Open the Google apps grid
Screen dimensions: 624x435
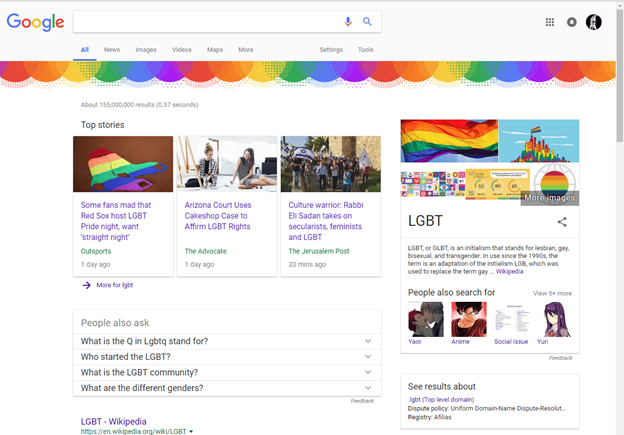point(550,22)
